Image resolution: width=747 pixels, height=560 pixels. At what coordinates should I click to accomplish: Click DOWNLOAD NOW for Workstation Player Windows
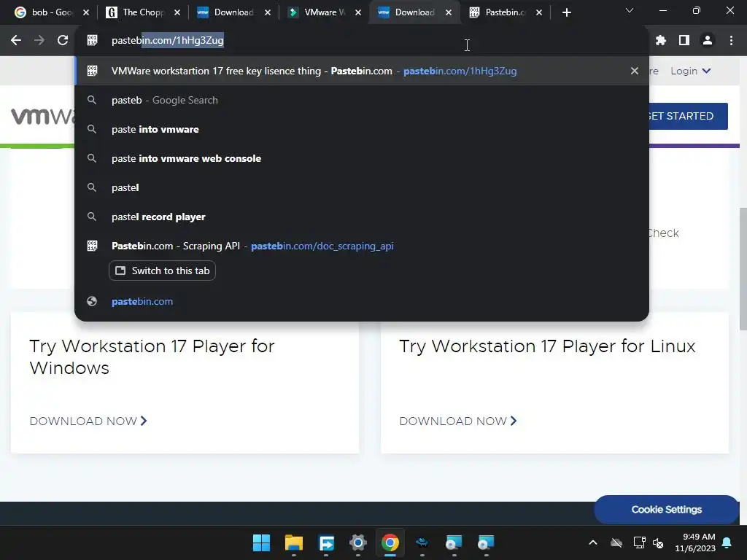(x=88, y=421)
